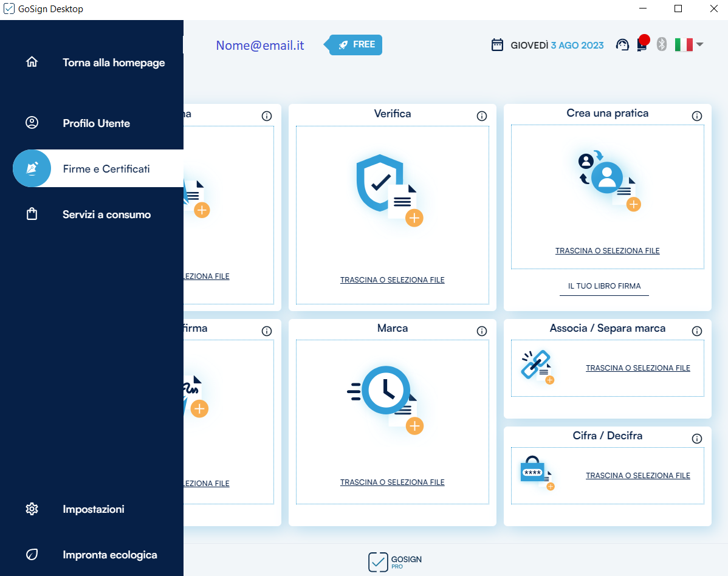The height and width of the screenshot is (576, 728).
Task: Open Servizi a consumo section
Action: coord(106,214)
